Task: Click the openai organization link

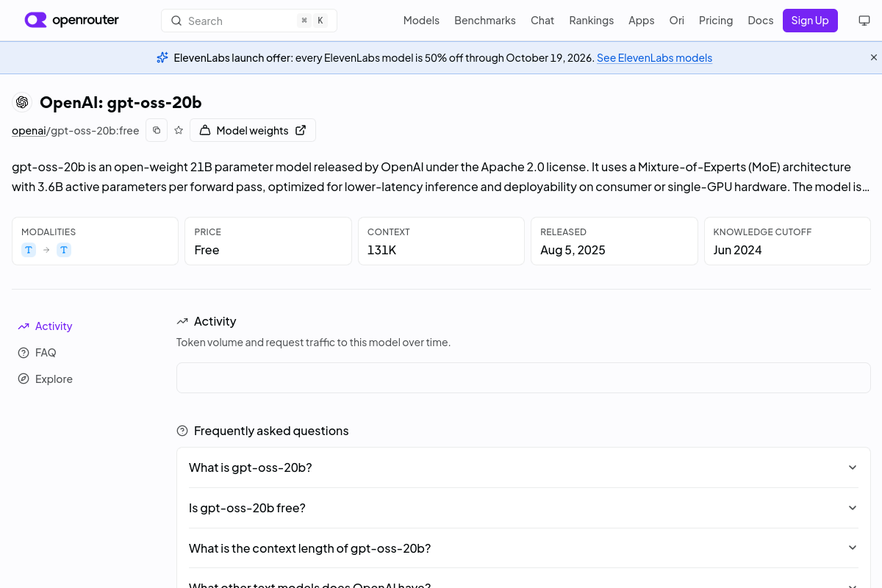Action: click(x=29, y=131)
